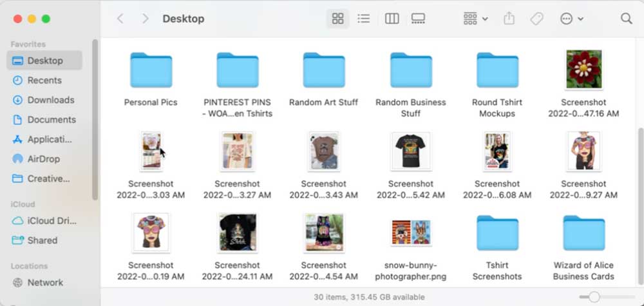644x306 pixels.
Task: Click the icon size slider knob
Action: tap(594, 296)
